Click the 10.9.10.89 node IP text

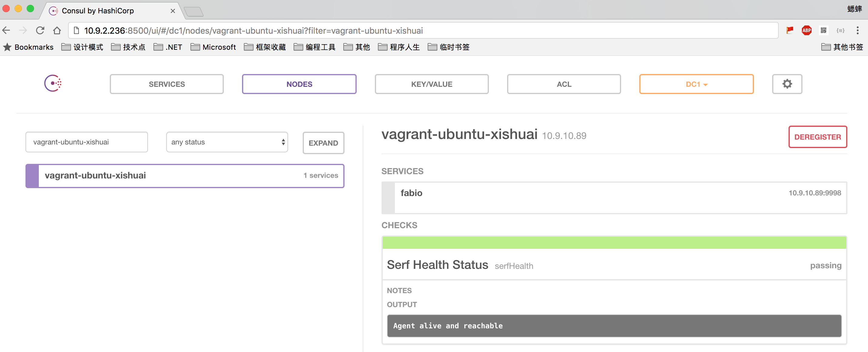click(564, 136)
